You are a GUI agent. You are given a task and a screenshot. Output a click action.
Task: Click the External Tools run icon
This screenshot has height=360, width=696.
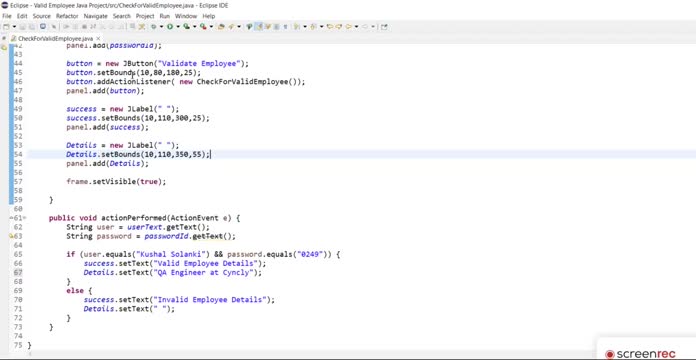203,27
